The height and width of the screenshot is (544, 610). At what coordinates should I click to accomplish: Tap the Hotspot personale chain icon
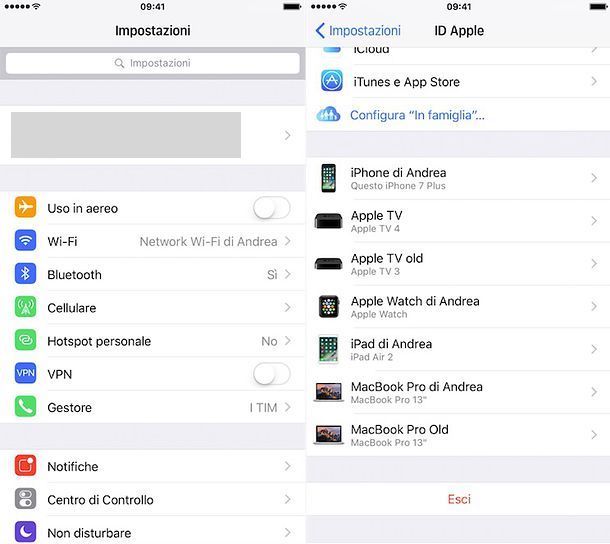[25, 340]
